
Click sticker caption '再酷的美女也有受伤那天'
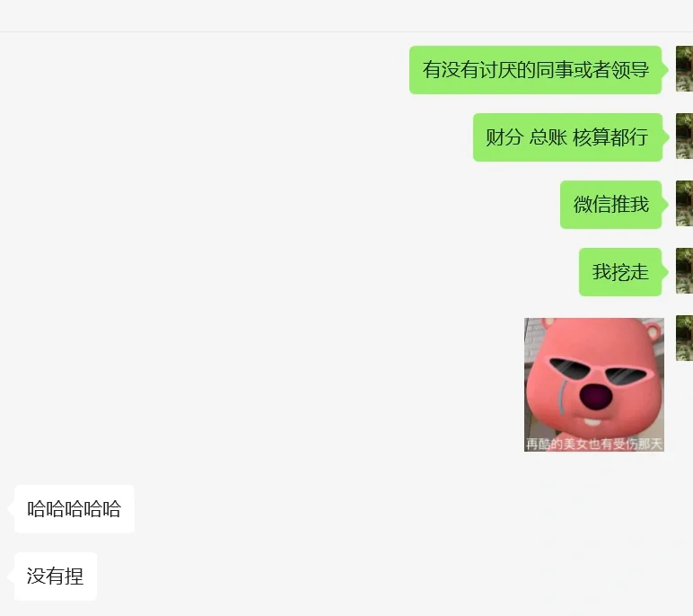594,444
